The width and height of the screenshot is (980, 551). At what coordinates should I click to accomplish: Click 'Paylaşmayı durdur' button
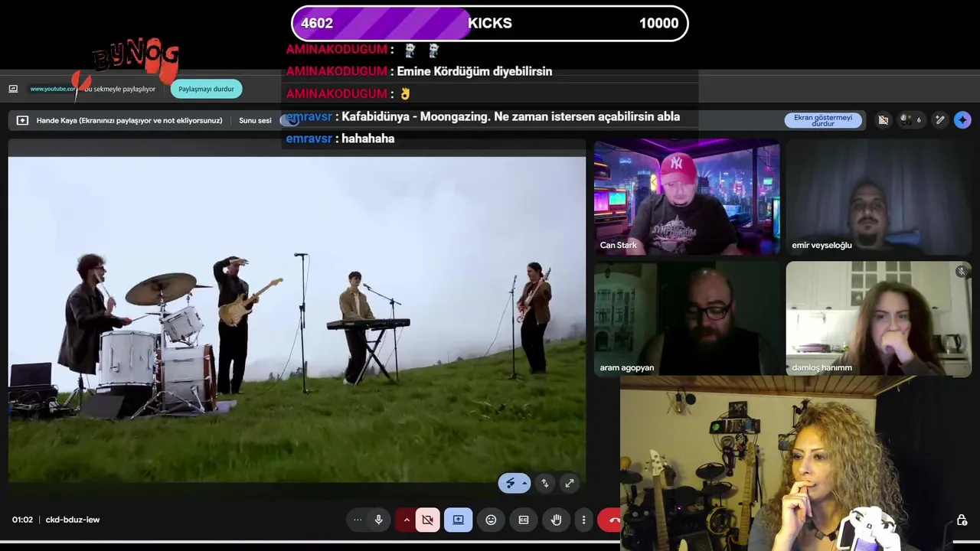206,89
